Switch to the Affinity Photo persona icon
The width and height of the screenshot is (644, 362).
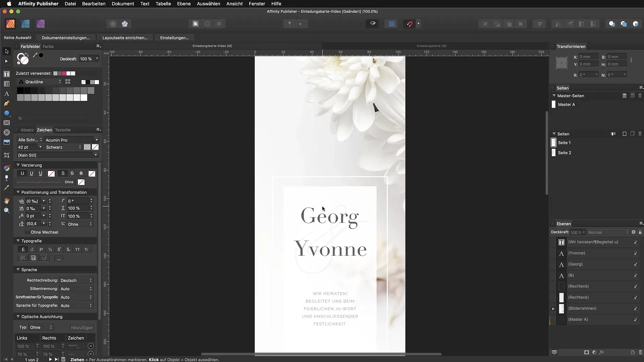[x=41, y=24]
